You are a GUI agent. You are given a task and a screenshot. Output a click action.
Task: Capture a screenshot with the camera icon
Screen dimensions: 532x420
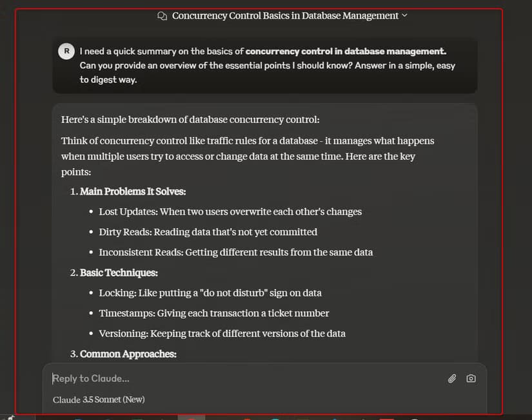(x=471, y=378)
